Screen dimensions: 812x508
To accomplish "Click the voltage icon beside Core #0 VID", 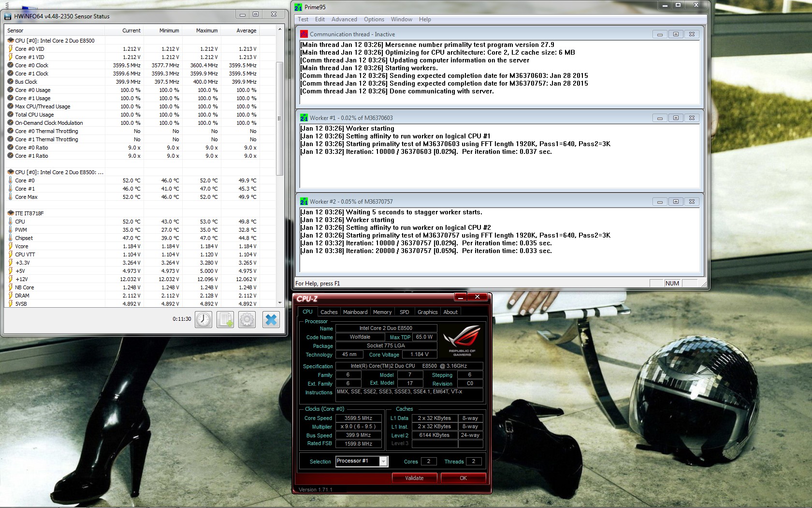I will (x=10, y=49).
